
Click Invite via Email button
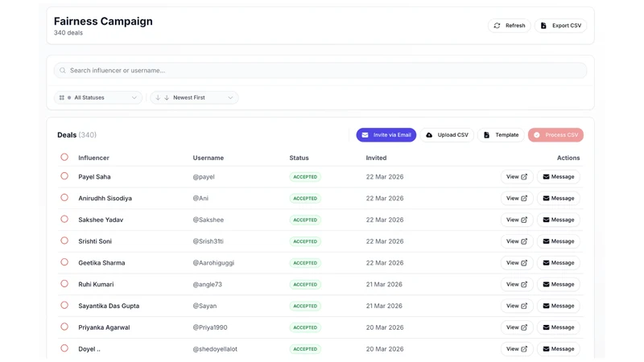(386, 135)
